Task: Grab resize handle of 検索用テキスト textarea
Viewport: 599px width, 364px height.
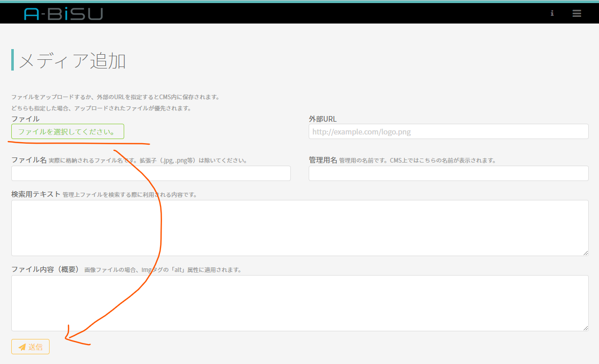Action: [x=586, y=253]
